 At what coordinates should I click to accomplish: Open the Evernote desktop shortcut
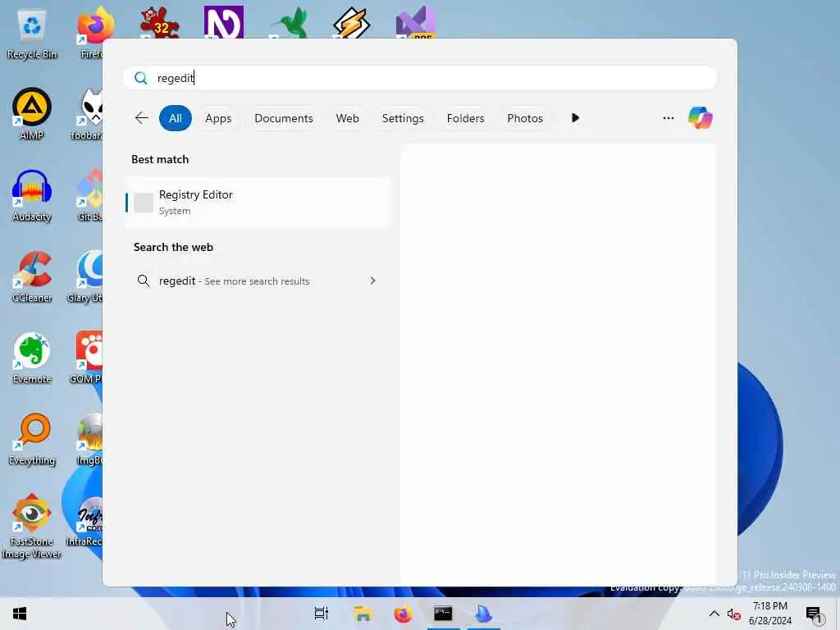coord(32,358)
